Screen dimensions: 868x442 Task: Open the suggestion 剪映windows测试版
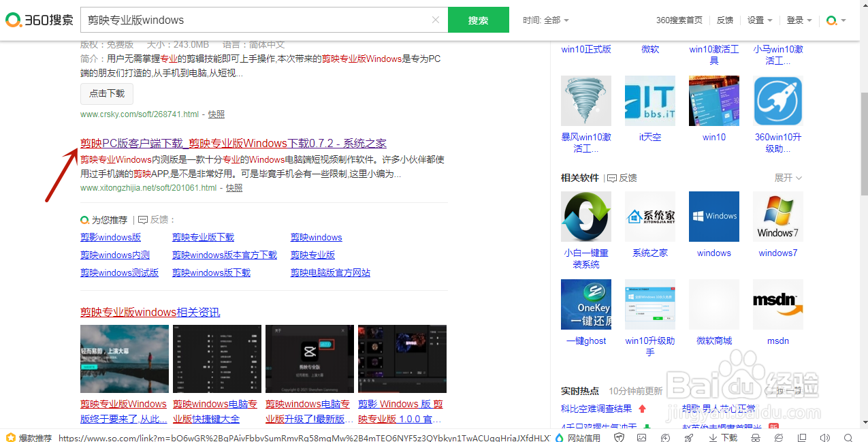point(120,272)
